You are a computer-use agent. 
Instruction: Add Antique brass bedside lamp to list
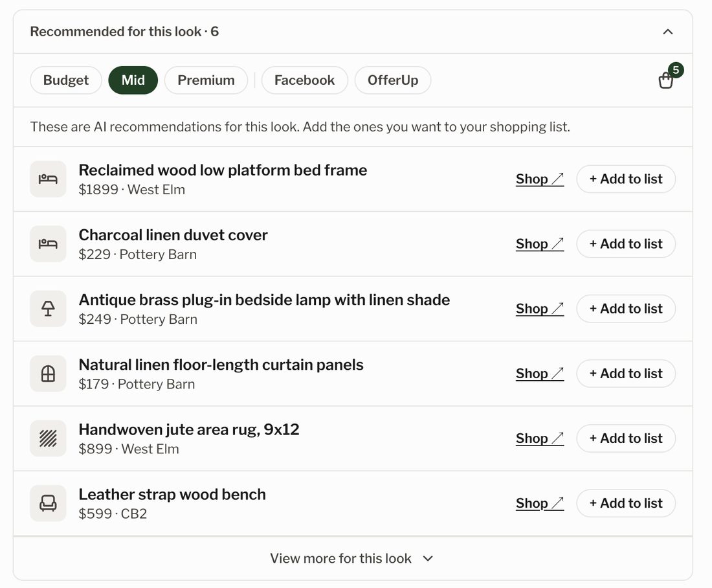(x=626, y=309)
